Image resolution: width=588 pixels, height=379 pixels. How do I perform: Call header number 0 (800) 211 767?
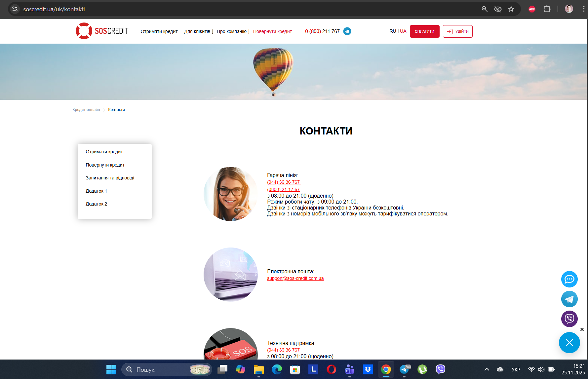pos(322,31)
